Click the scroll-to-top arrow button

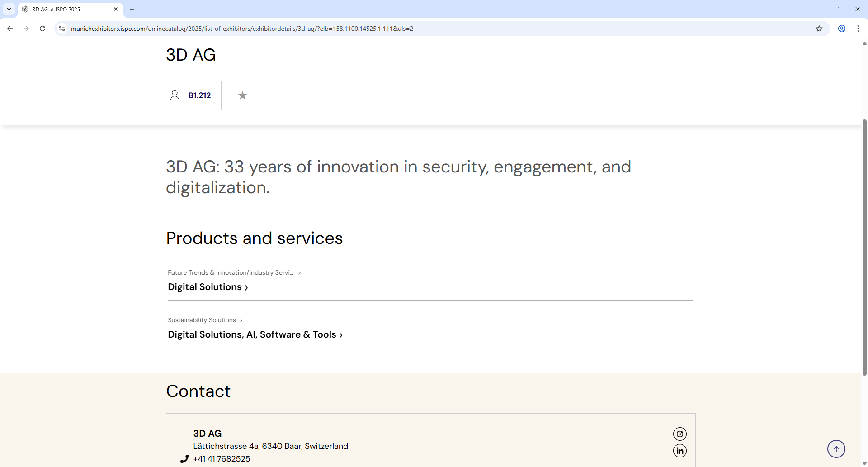tap(836, 448)
